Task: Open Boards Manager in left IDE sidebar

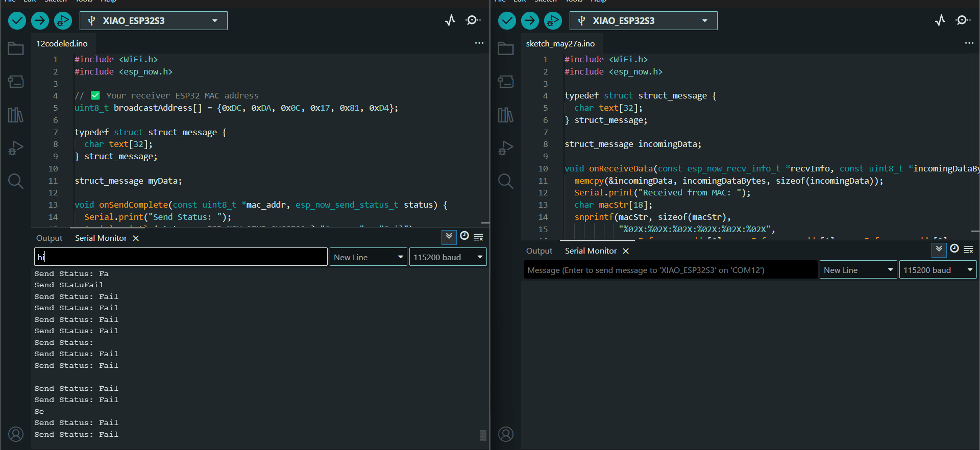Action: [x=16, y=82]
